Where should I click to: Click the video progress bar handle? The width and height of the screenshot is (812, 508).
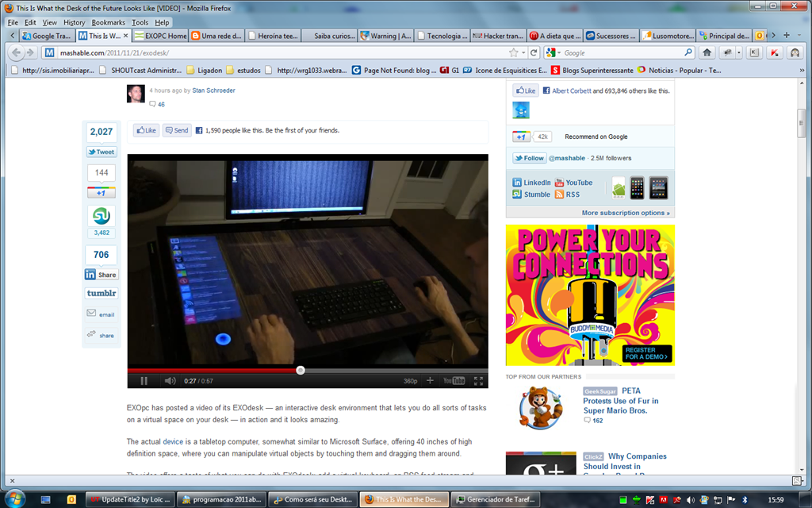pos(301,370)
